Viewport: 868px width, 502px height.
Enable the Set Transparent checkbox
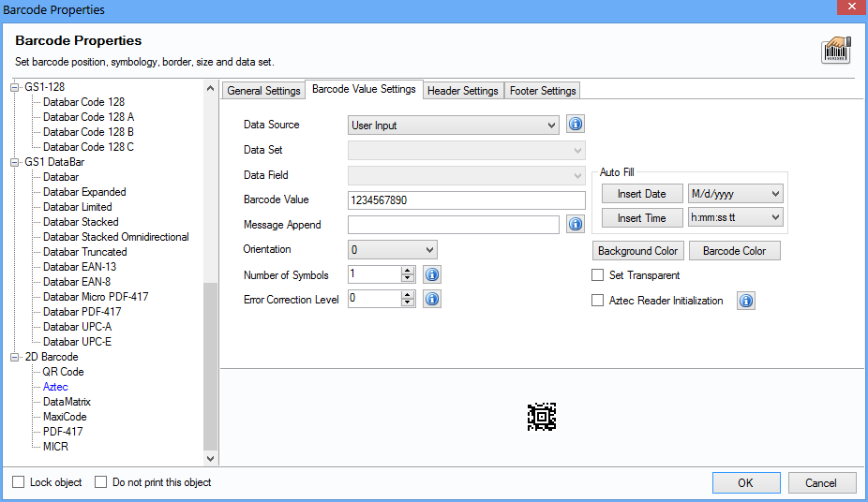point(598,275)
